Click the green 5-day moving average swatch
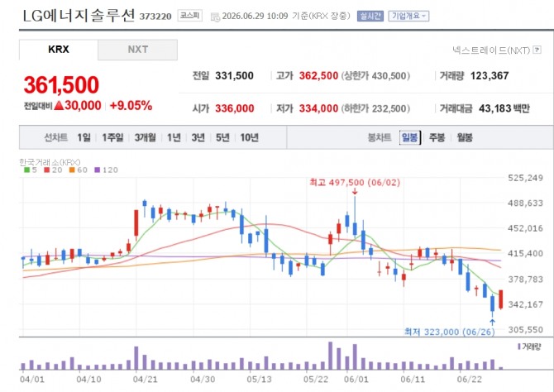Viewport: 554px width, 392px height. click(x=26, y=170)
